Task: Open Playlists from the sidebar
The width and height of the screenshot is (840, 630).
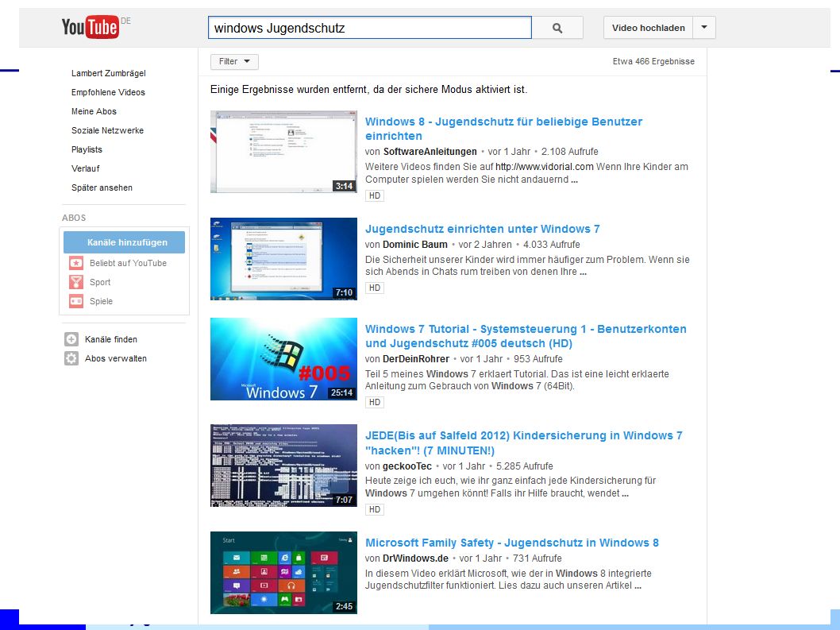Action: point(87,149)
